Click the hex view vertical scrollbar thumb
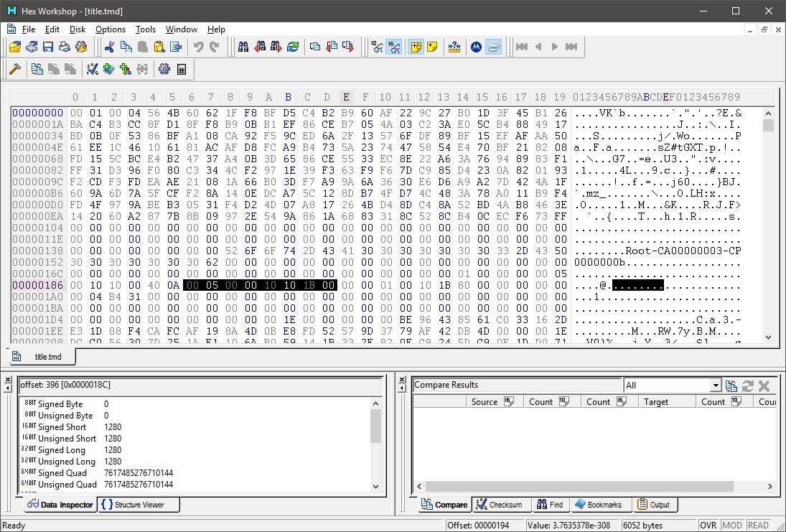 tap(768, 125)
